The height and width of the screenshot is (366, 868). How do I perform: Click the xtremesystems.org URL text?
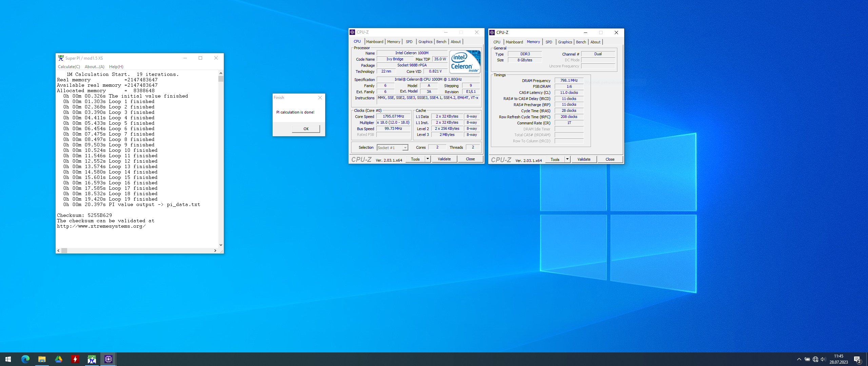[101, 226]
